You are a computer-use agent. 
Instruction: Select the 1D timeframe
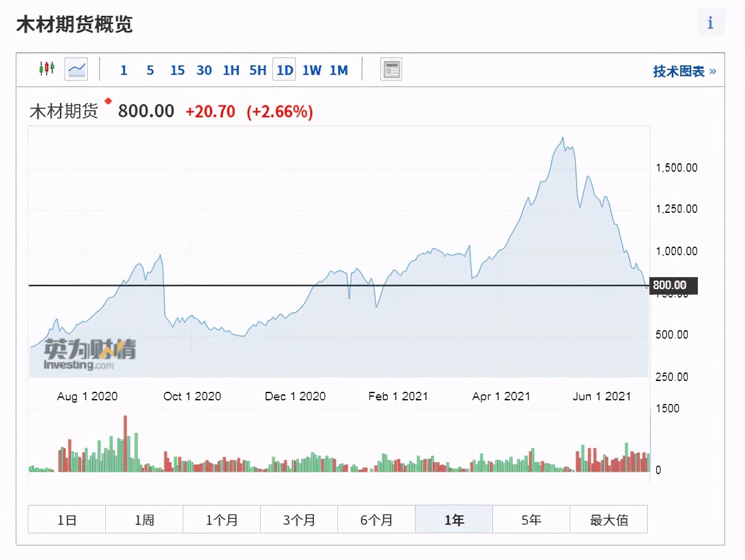(284, 70)
